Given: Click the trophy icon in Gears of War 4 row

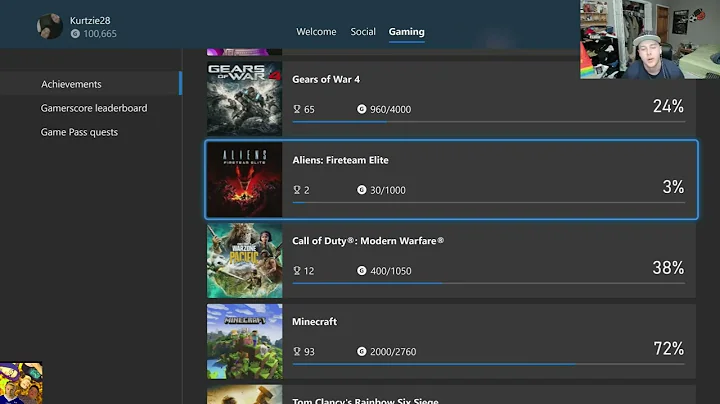Looking at the screenshot, I should (297, 109).
